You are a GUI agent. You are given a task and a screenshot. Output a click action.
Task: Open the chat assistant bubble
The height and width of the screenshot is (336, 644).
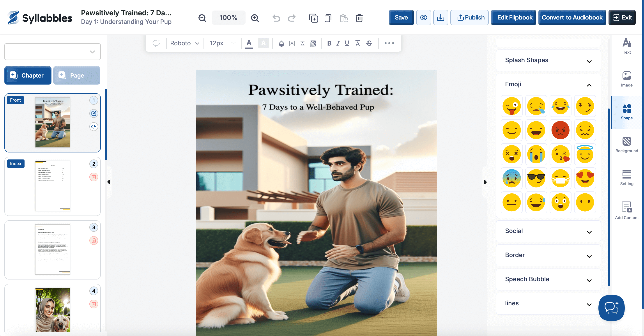point(611,308)
